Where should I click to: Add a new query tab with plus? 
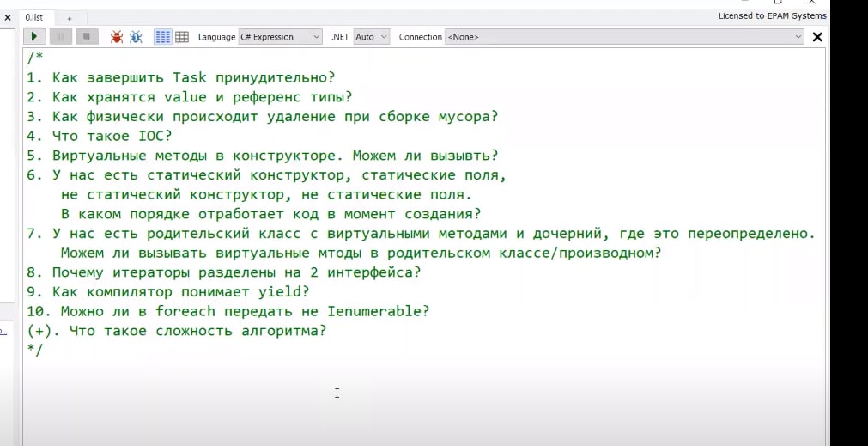click(70, 18)
